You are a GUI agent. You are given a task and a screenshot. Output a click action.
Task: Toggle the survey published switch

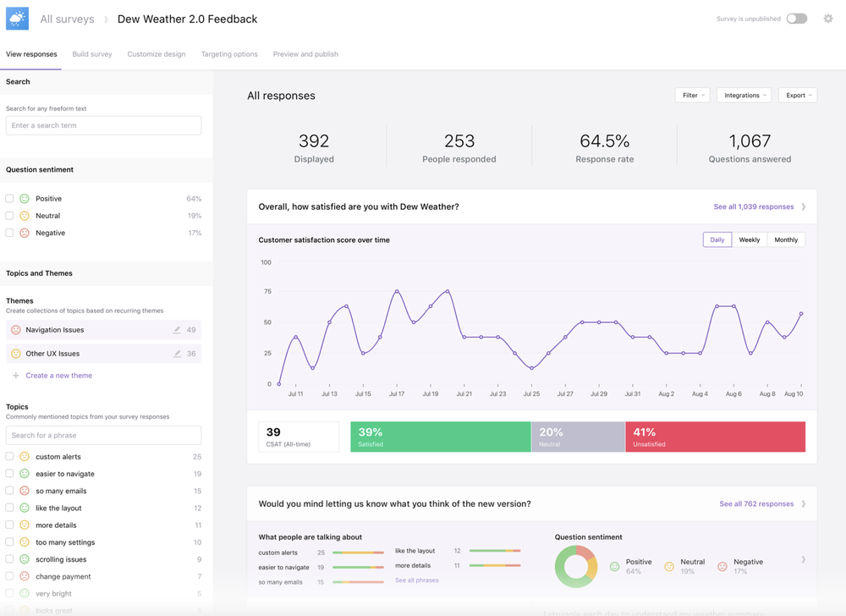pyautogui.click(x=796, y=19)
